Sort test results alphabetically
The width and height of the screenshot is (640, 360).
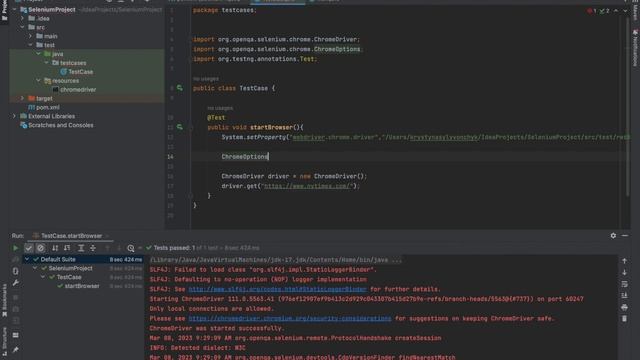coord(55,248)
